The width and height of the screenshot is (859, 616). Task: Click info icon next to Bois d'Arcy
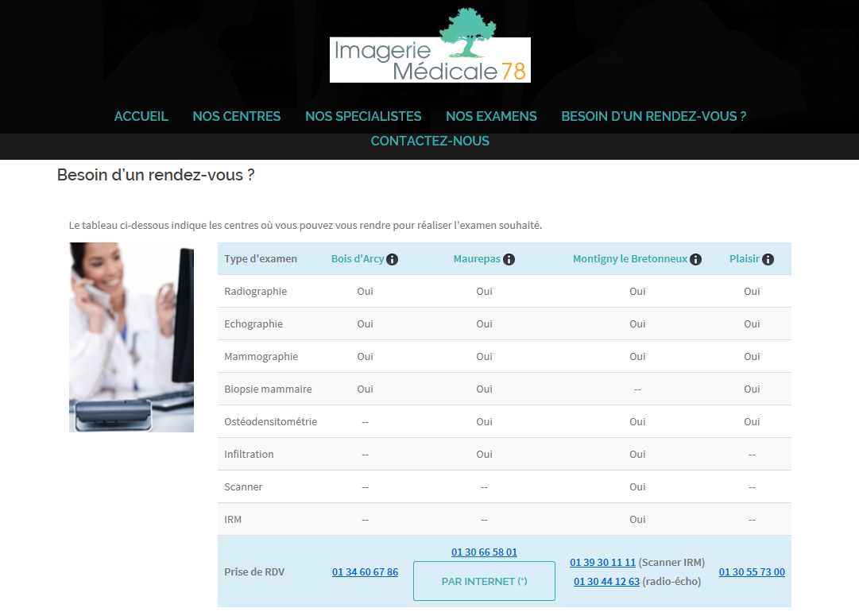click(393, 259)
